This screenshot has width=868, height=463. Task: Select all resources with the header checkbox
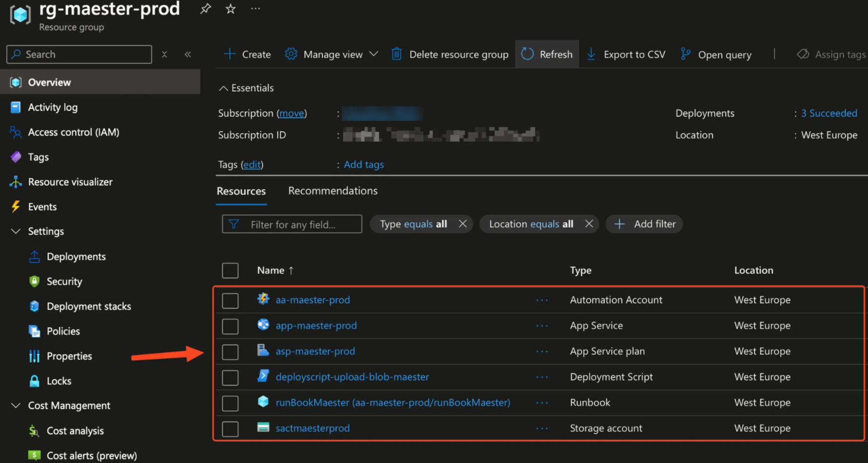(x=230, y=270)
